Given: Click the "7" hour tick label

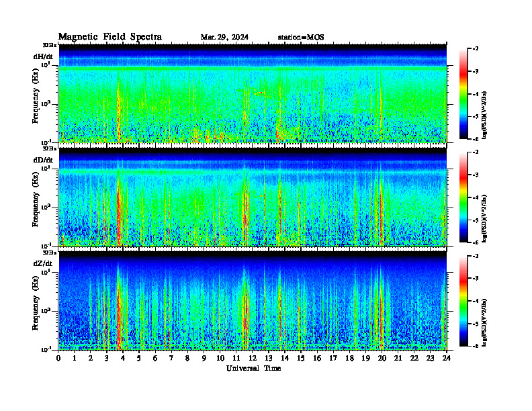Looking at the screenshot, I should pyautogui.click(x=171, y=358).
